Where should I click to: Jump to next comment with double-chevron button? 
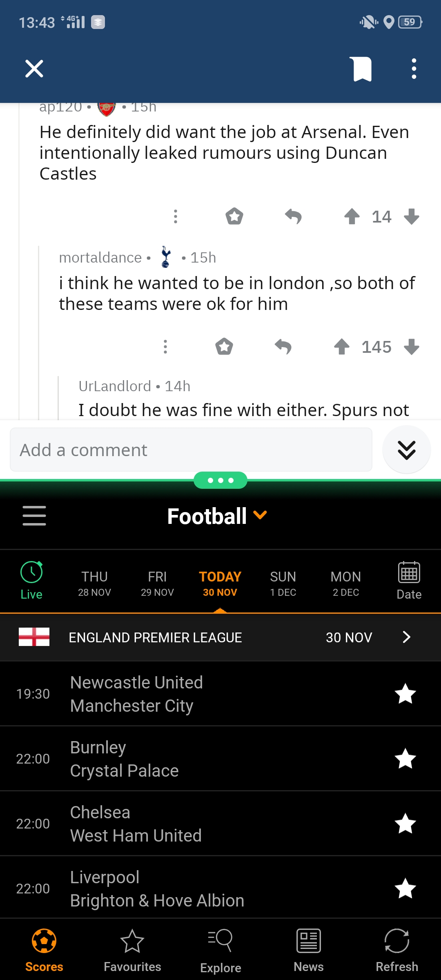(x=406, y=450)
